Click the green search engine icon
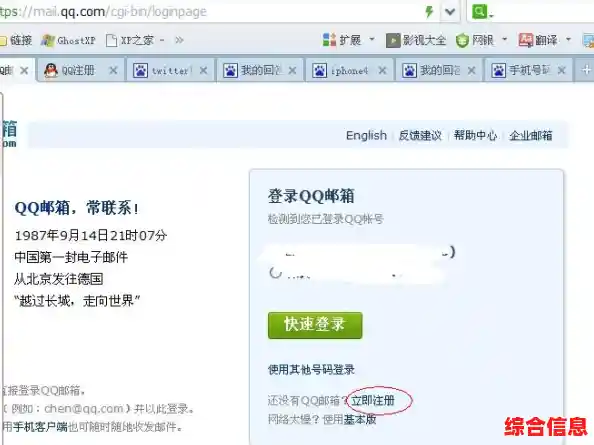The width and height of the screenshot is (594, 445). click(x=479, y=11)
